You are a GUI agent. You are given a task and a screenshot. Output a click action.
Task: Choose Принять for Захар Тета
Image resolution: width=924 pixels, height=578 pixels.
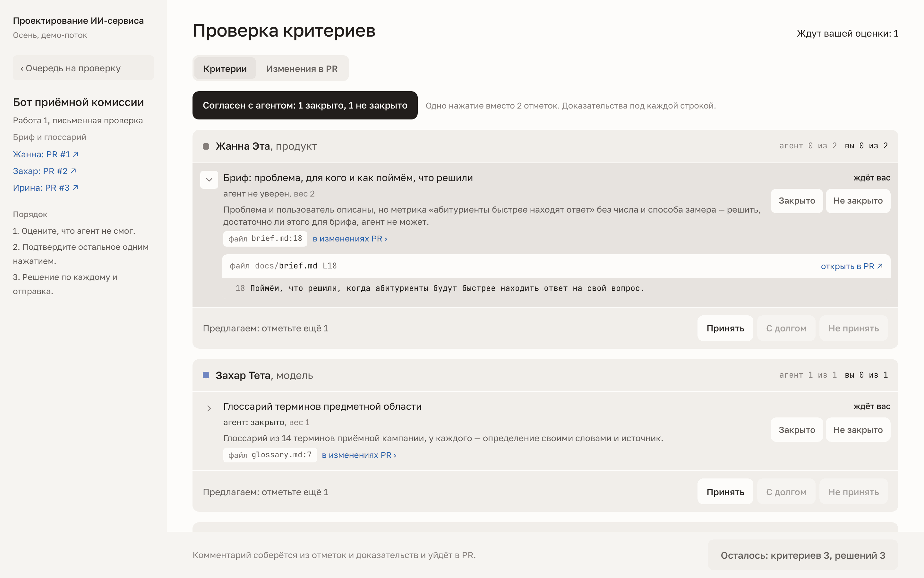coord(725,492)
